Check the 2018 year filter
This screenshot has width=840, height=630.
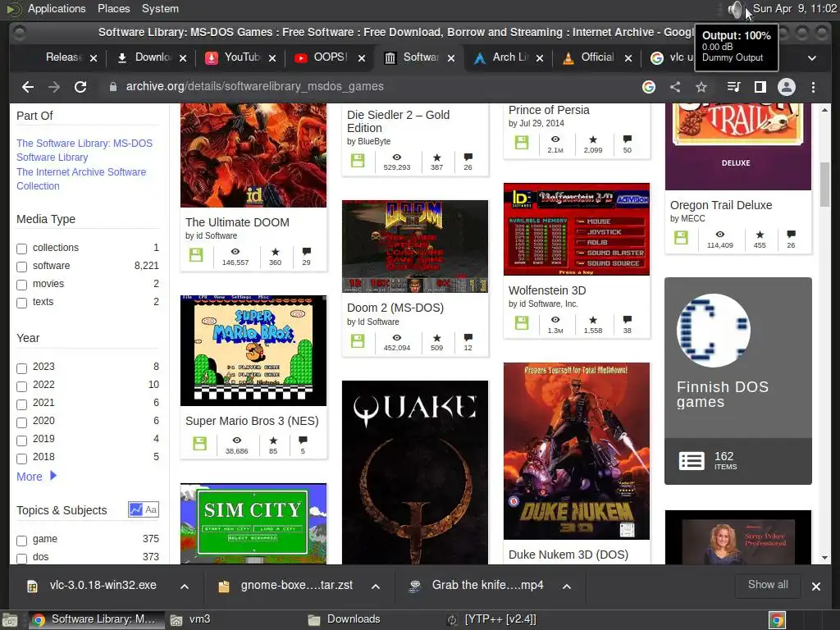21,458
